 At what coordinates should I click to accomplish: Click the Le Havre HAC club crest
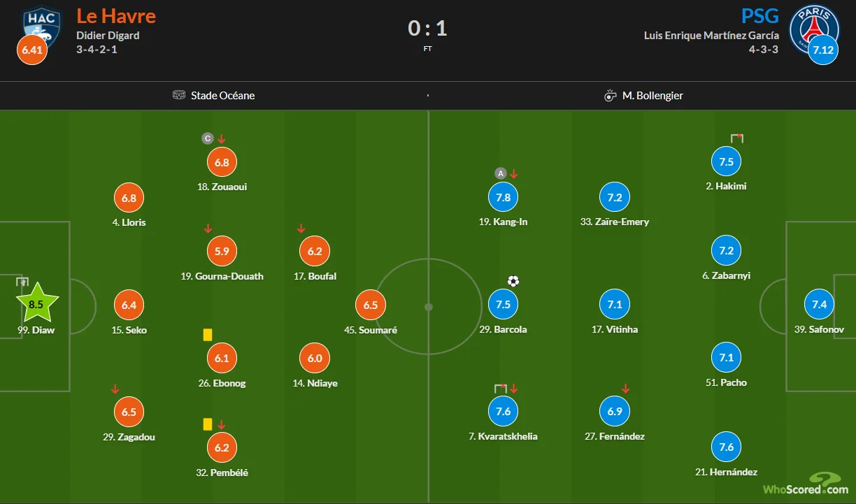41,25
